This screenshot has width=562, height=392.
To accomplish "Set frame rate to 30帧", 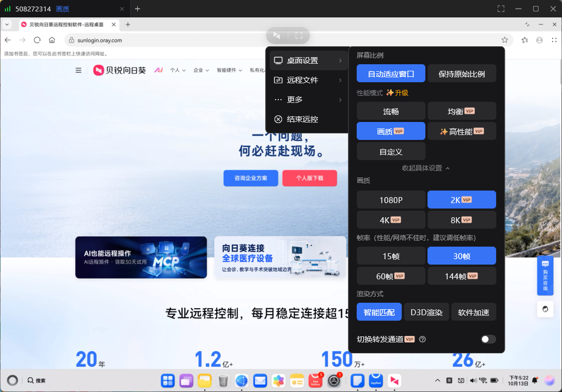I will coord(462,256).
